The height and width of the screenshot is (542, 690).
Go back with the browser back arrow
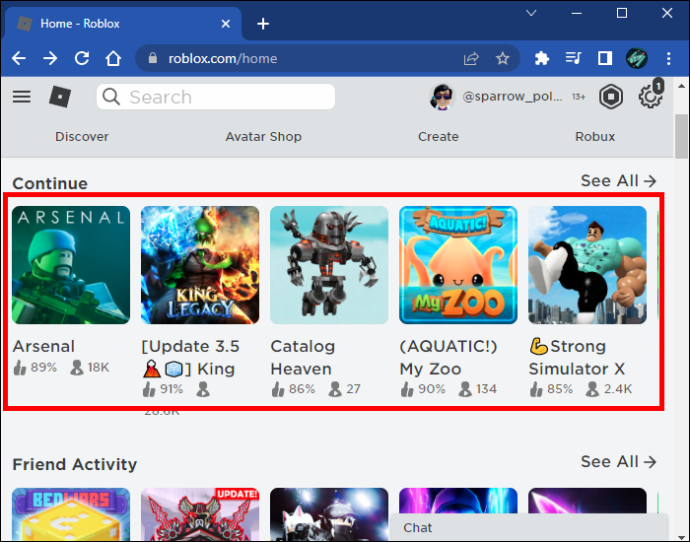[x=18, y=58]
